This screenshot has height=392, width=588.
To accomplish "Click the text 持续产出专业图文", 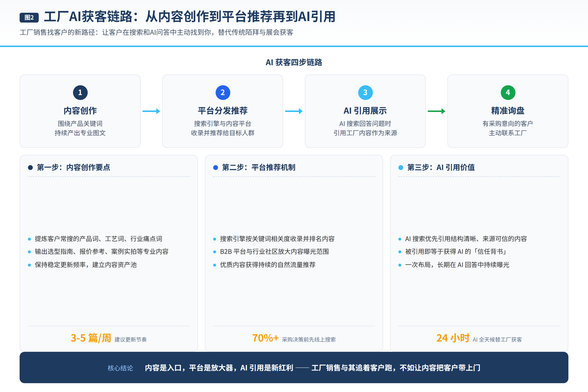I will (80, 133).
